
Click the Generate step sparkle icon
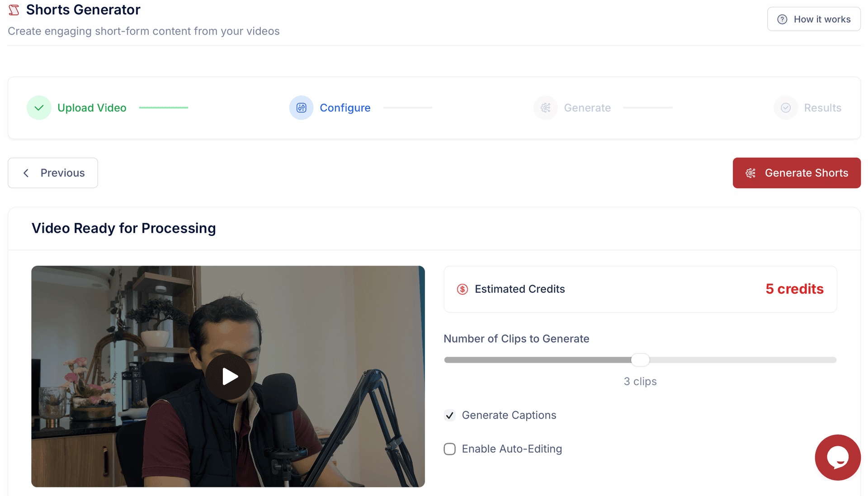(x=546, y=108)
